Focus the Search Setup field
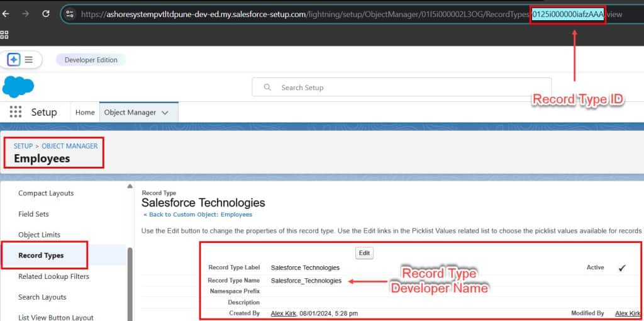Screen dimensions: 644x321 (x=402, y=87)
